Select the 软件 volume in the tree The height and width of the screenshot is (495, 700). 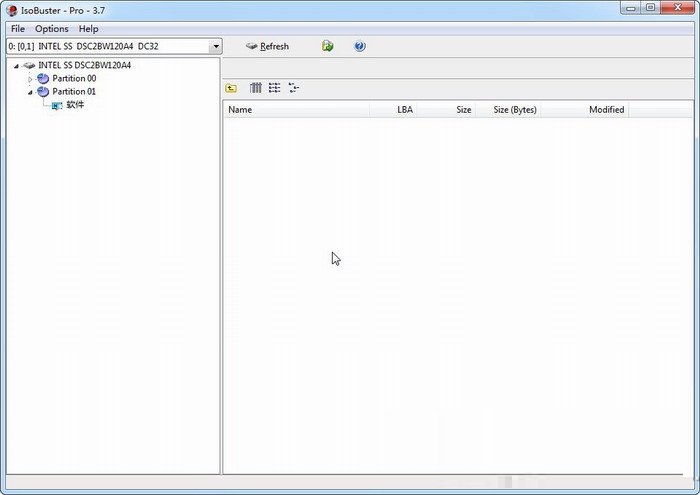click(x=74, y=104)
